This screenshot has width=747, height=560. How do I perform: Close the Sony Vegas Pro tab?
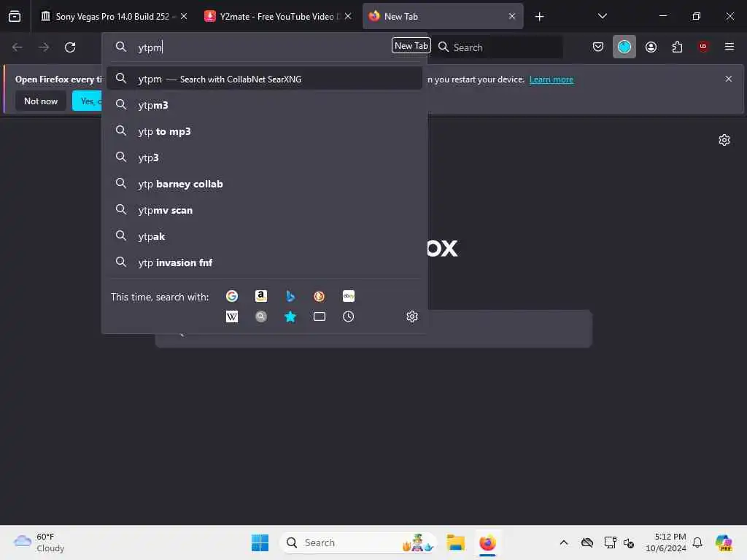pos(184,16)
